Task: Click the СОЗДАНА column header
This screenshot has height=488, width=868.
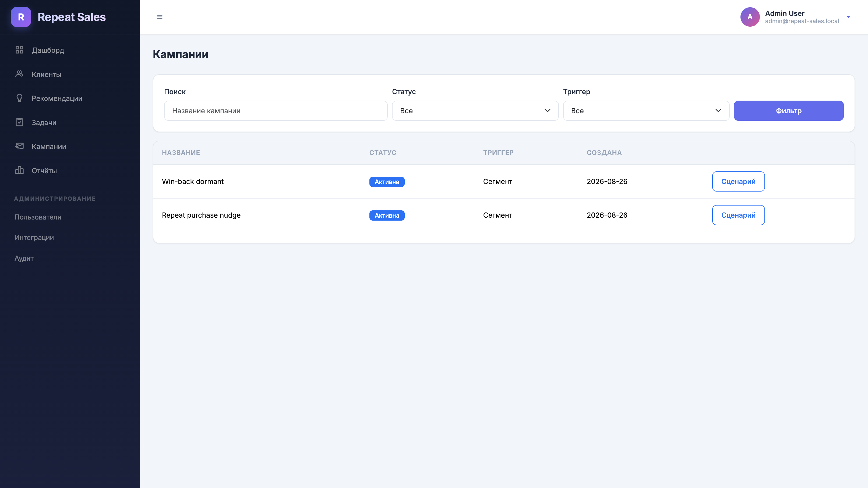Action: coord(604,153)
